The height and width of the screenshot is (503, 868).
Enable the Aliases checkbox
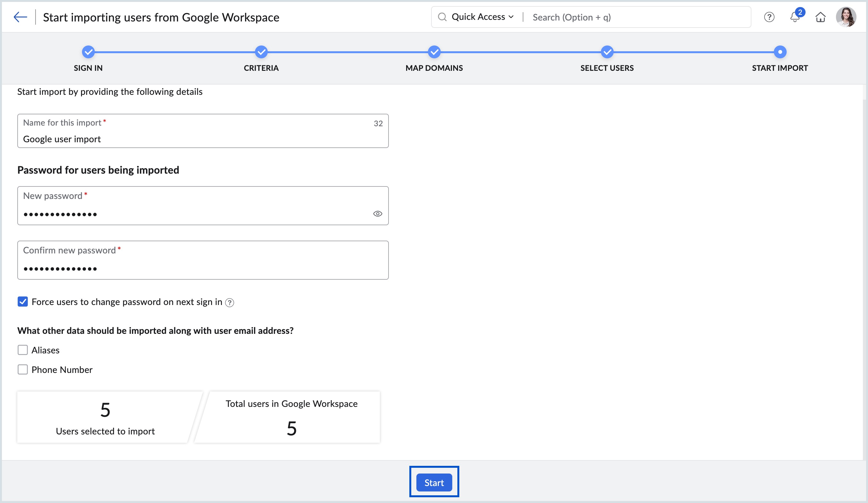pyautogui.click(x=23, y=350)
